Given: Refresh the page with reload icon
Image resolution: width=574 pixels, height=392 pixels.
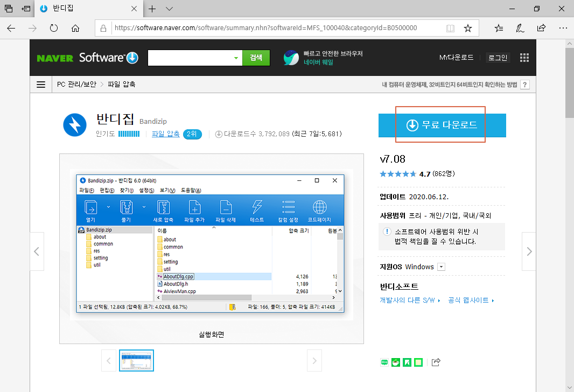Looking at the screenshot, I should tap(54, 28).
